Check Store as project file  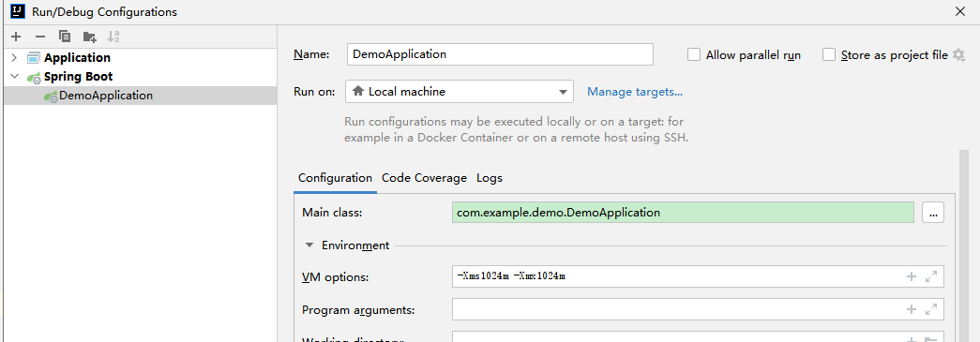(829, 55)
